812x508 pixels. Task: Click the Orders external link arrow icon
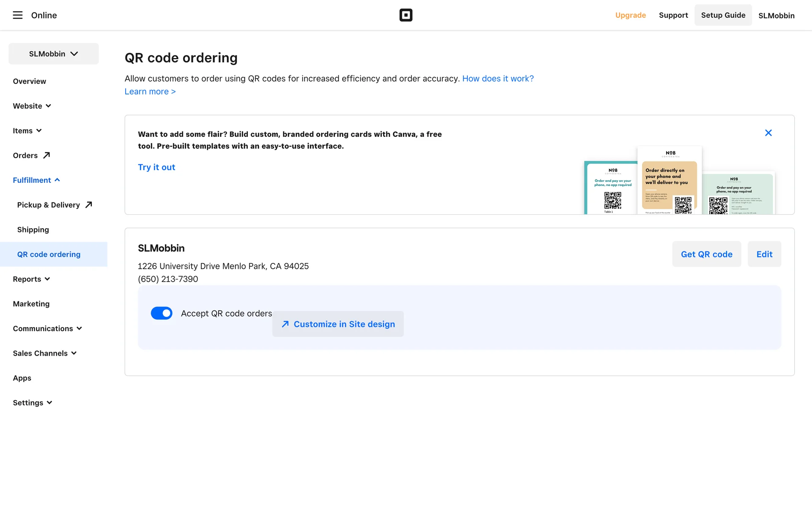pyautogui.click(x=47, y=155)
